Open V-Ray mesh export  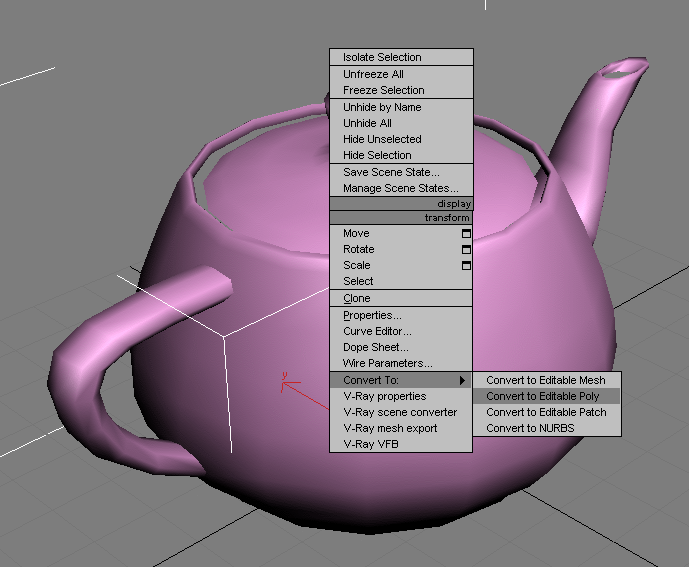401,429
